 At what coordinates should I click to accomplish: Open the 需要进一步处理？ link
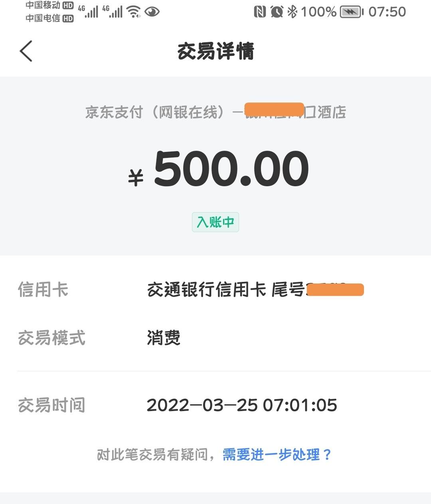[x=277, y=455]
